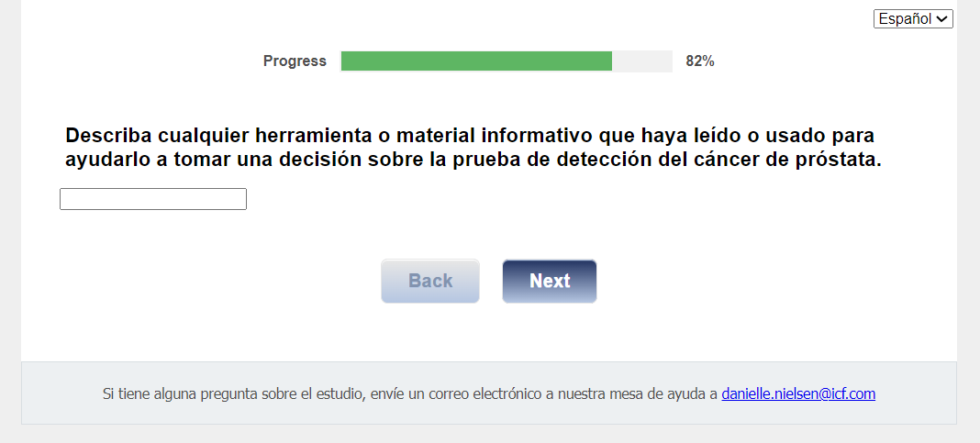Click the Next button

point(549,281)
